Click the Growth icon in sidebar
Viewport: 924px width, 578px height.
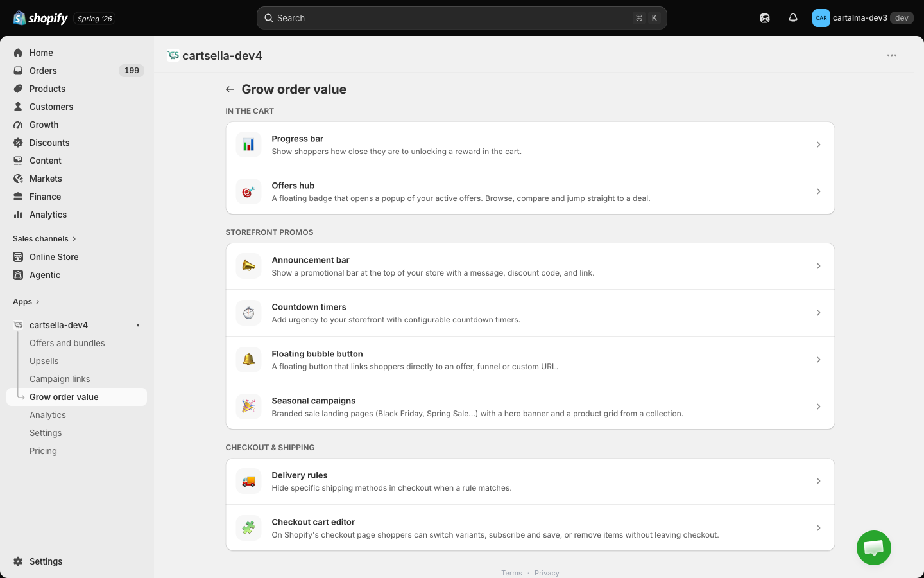pos(18,125)
